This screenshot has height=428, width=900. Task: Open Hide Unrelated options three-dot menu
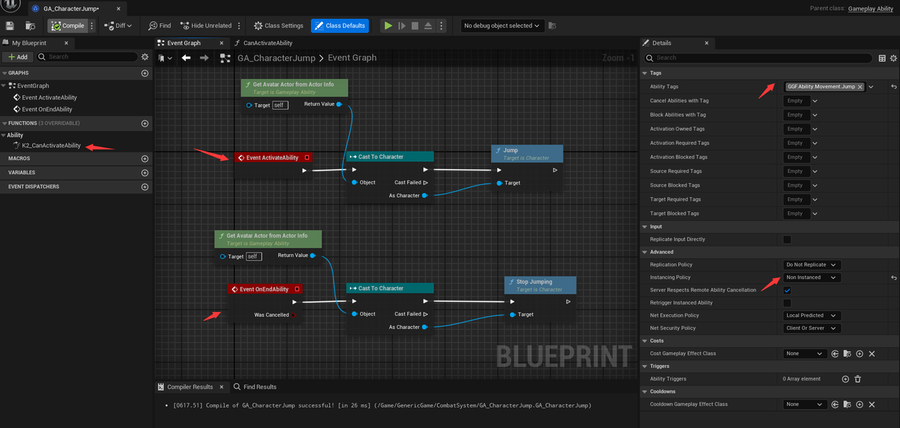238,26
